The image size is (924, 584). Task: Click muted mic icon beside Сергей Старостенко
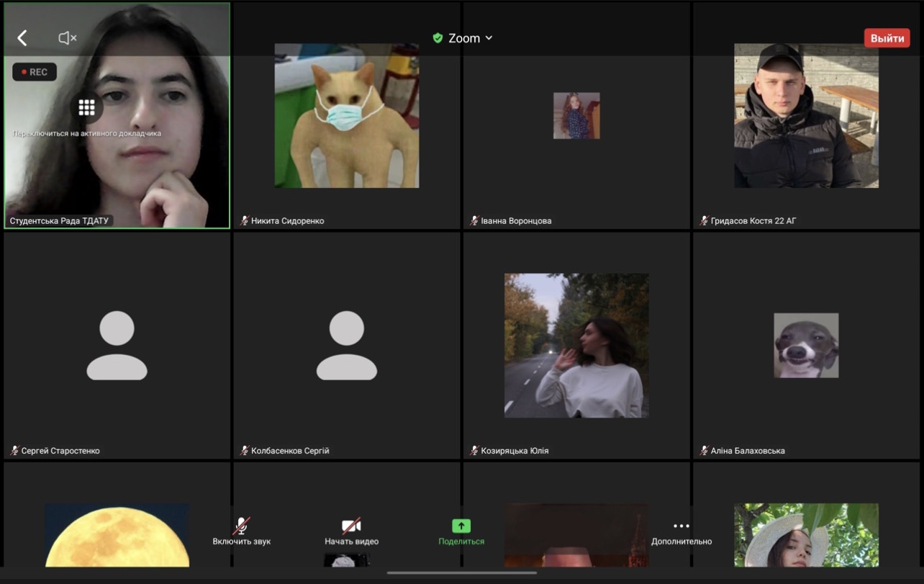pyautogui.click(x=15, y=451)
